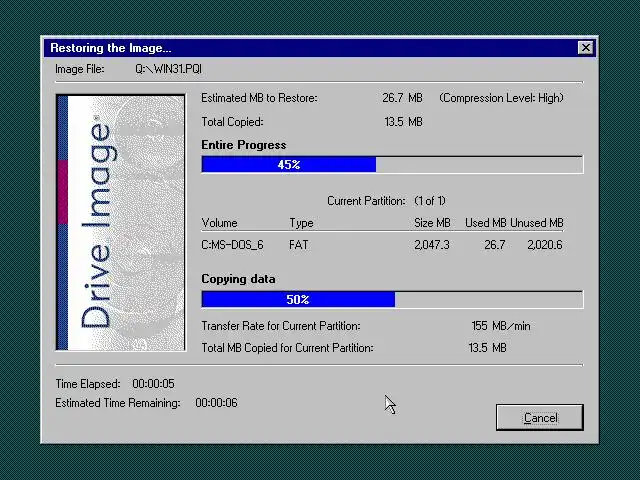Click the transfer rate 155 MB/min
The height and width of the screenshot is (480, 640).
pyautogui.click(x=501, y=326)
